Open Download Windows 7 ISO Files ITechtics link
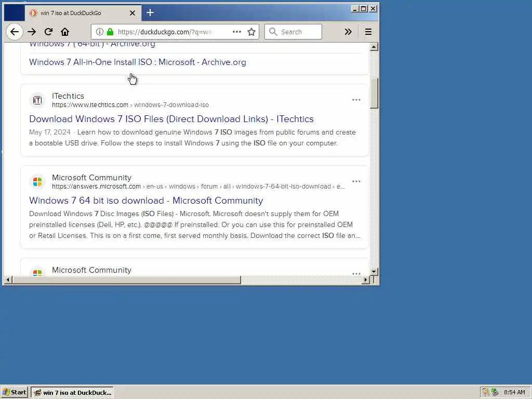532x399 pixels. (171, 119)
